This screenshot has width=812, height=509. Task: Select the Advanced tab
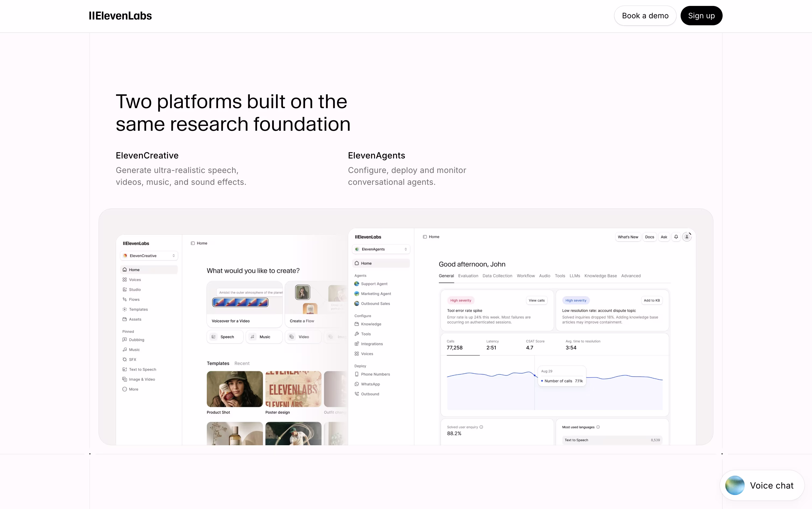(x=631, y=276)
